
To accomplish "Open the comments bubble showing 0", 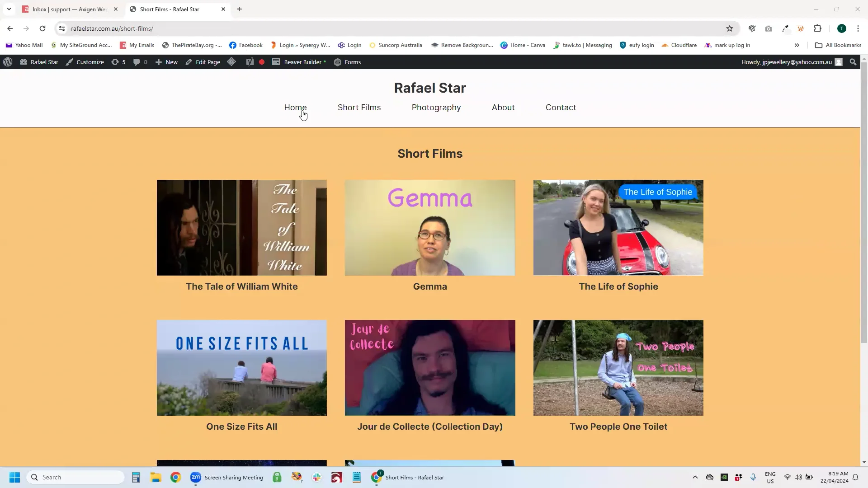I will pos(140,62).
